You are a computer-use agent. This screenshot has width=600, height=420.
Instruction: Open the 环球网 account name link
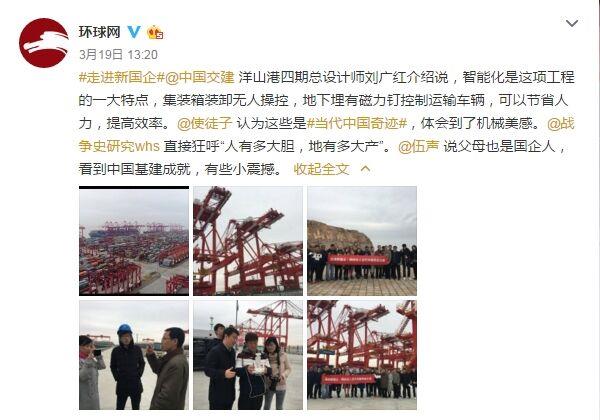tap(100, 32)
